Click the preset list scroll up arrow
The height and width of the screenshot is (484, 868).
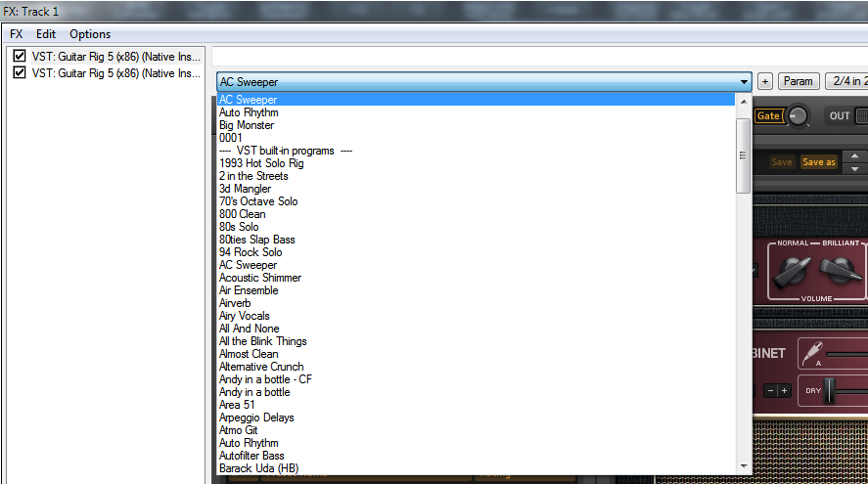point(744,102)
